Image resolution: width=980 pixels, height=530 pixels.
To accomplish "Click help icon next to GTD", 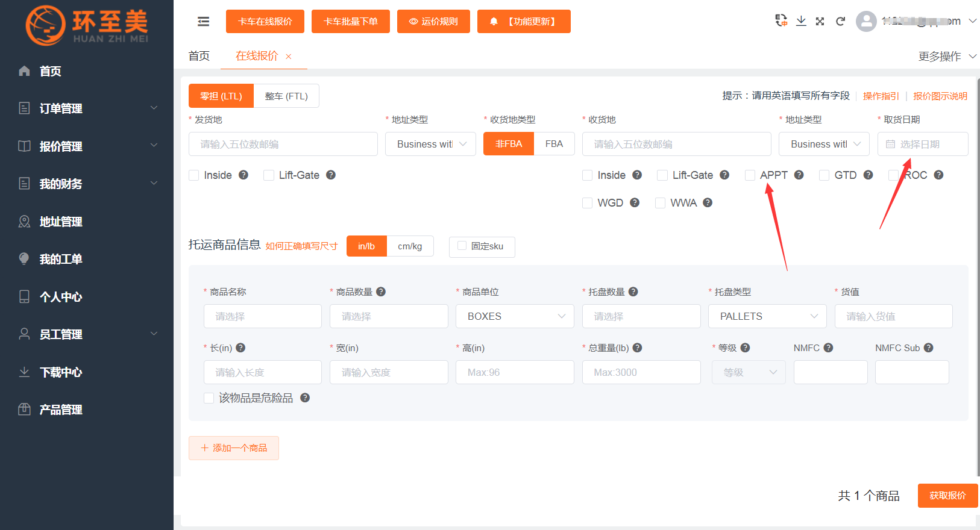I will 868,175.
